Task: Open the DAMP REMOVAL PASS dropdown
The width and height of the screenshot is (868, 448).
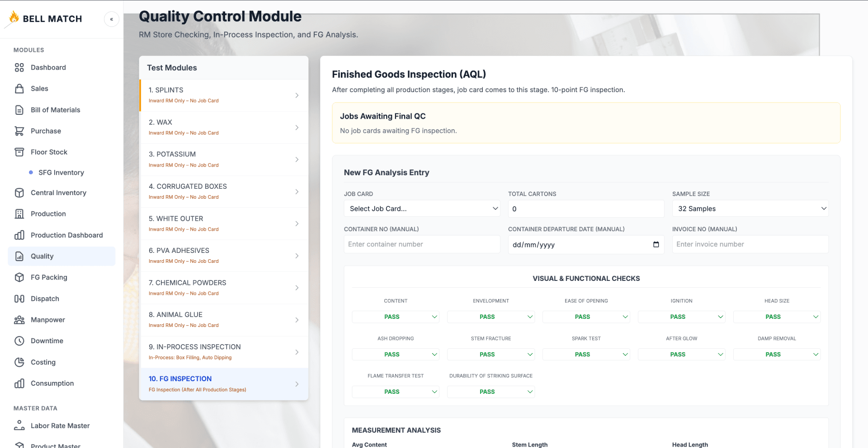Action: 777,355
